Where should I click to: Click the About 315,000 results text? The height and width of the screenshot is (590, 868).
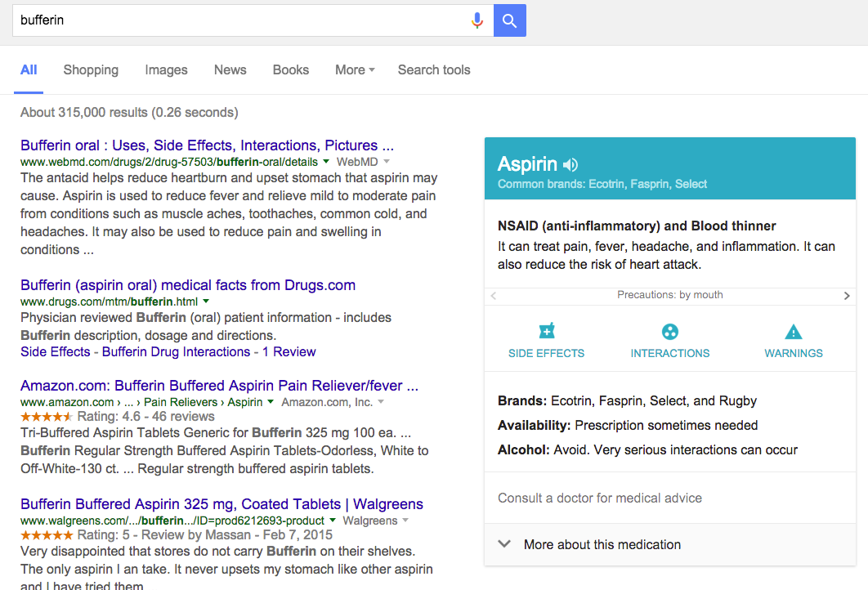pos(129,112)
